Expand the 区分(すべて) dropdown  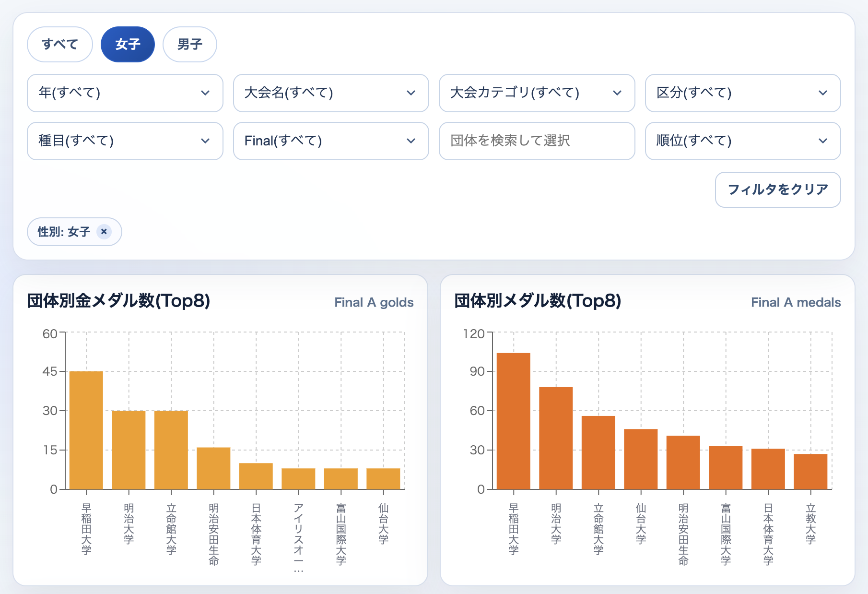pyautogui.click(x=742, y=93)
